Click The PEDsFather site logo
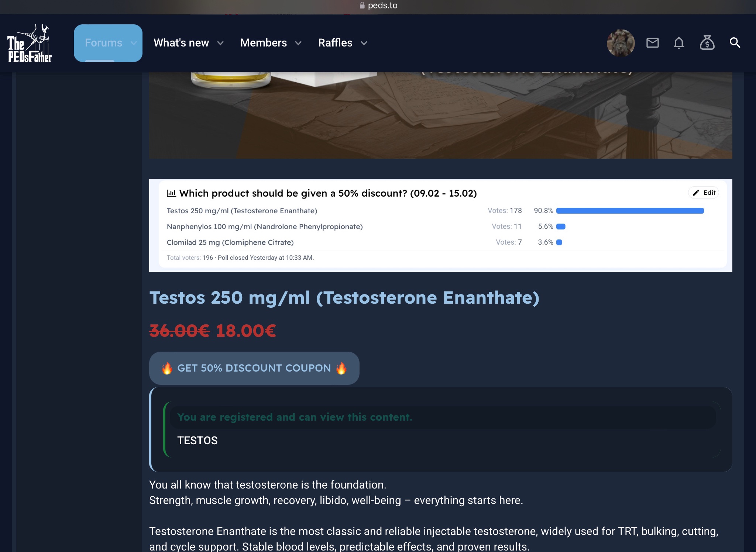This screenshot has width=756, height=552. (30, 44)
